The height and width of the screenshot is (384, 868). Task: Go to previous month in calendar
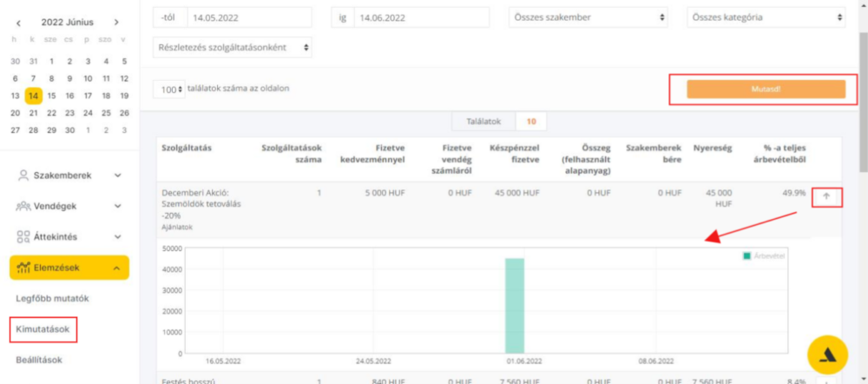coord(18,23)
